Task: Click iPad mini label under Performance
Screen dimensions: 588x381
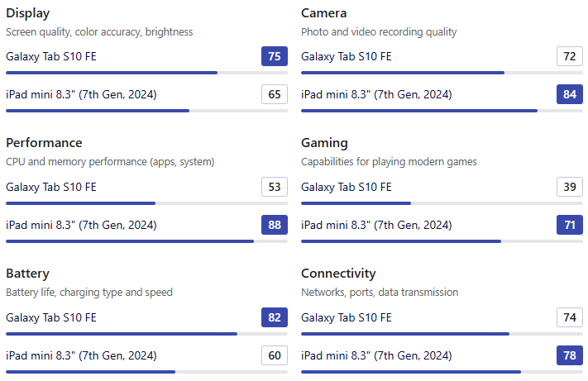Action: tap(81, 225)
